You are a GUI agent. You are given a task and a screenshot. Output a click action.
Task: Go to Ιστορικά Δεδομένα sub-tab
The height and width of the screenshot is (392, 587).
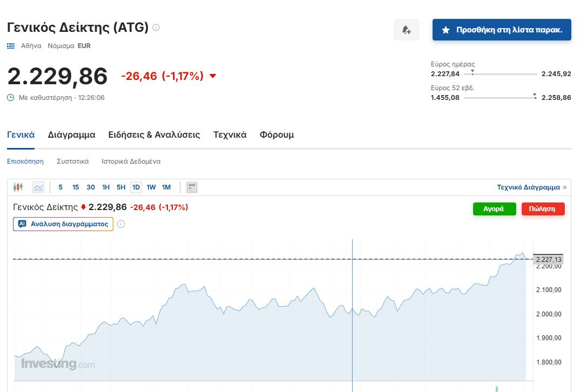[x=131, y=161]
